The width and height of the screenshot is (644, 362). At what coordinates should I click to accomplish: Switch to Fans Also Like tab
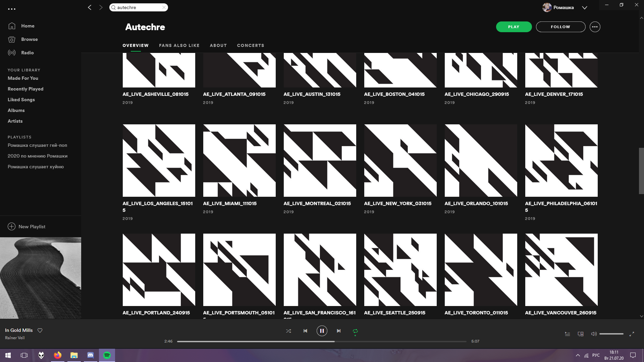point(179,45)
